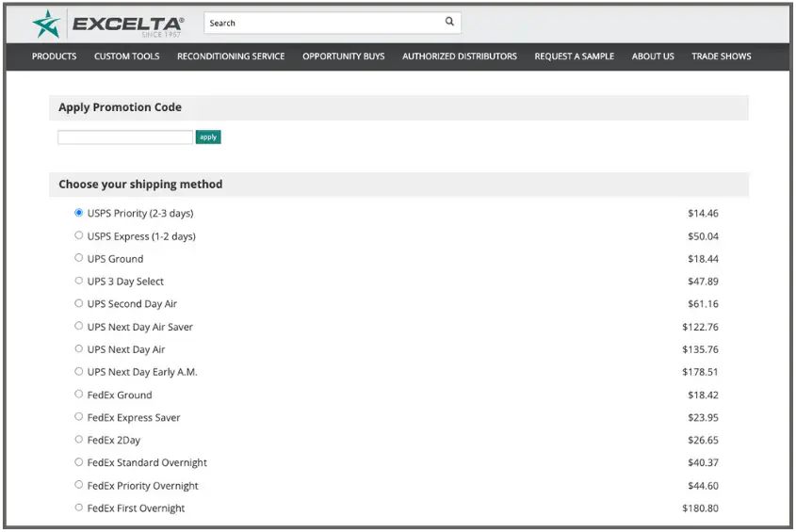This screenshot has height=532, width=796.
Task: Choose UPS Next Day Early A.M.
Action: tap(79, 372)
